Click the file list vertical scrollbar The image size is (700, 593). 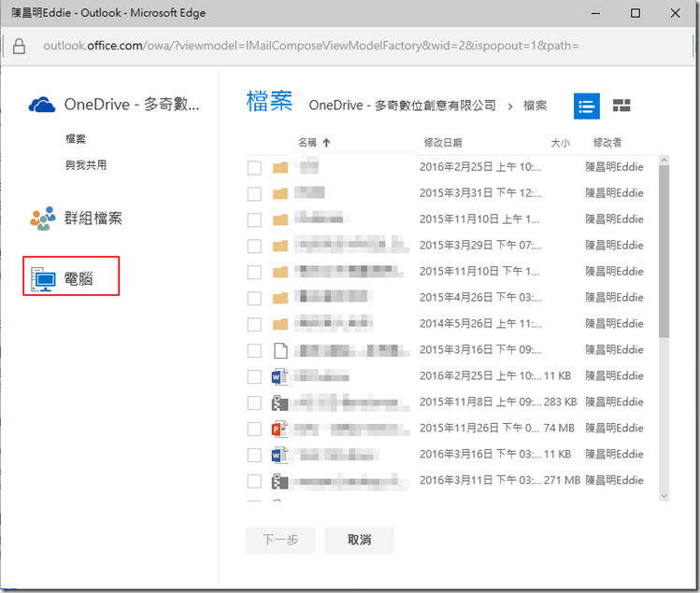[664, 252]
